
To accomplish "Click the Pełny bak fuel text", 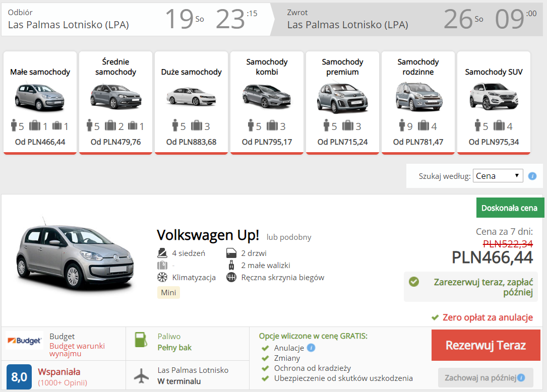I will coord(174,347).
